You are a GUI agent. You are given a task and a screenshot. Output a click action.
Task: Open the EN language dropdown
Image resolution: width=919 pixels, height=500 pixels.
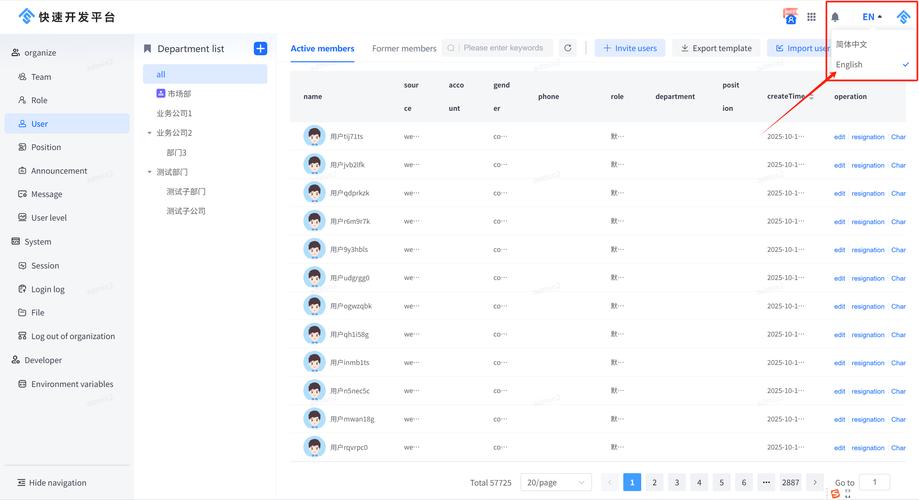point(871,17)
